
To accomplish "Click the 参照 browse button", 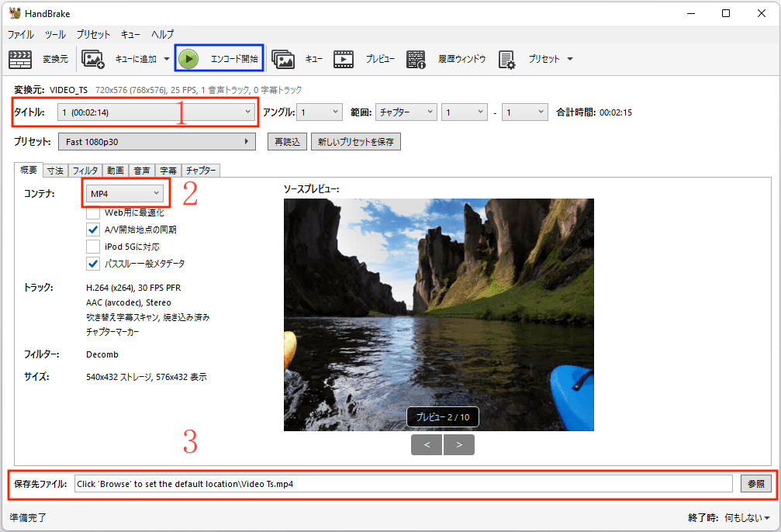I will point(756,484).
